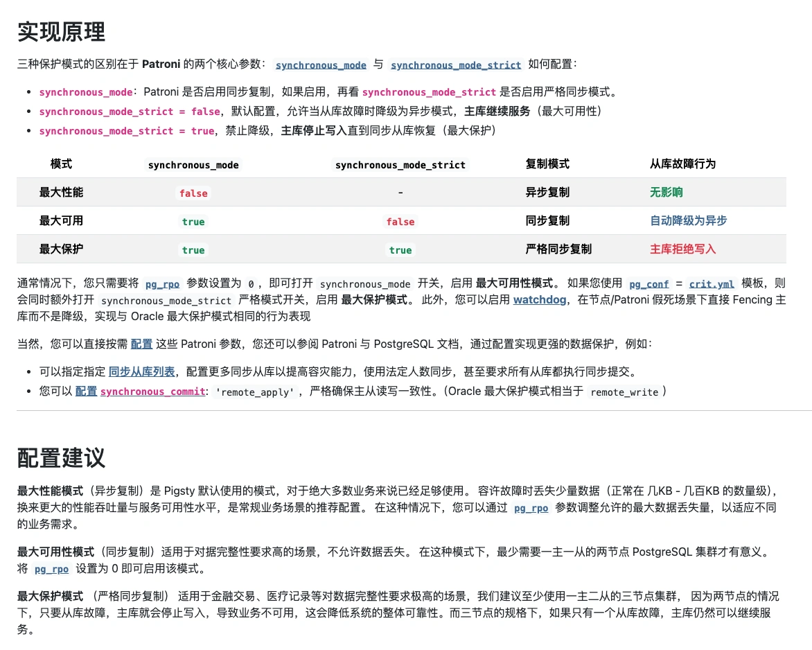Open the crit.yml template link
Image resolution: width=812 pixels, height=650 pixels.
[712, 284]
